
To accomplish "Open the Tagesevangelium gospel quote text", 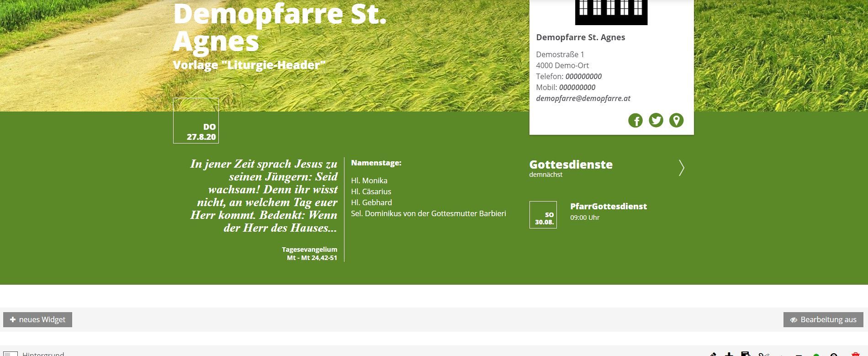I will 264,196.
